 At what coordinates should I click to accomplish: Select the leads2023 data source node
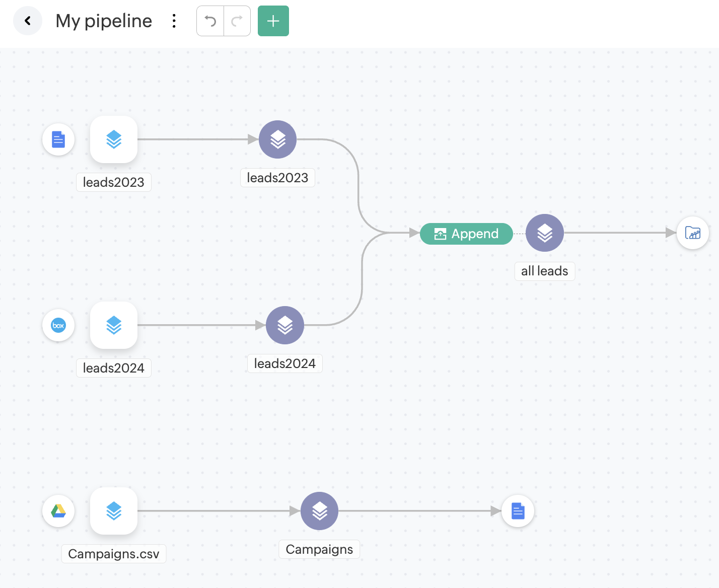pos(114,139)
